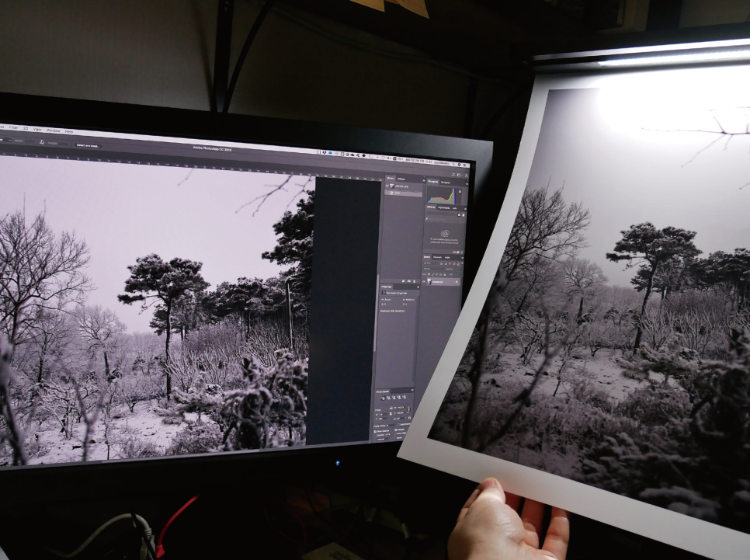Screen dimensions: 750x560
Task: Switch to the Histogram tab
Action: pyautogui.click(x=433, y=182)
